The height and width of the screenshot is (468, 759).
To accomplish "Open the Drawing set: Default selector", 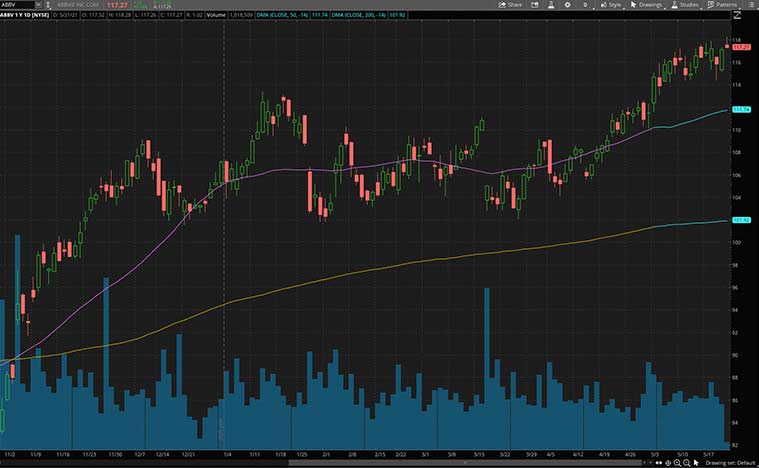I will 730,463.
